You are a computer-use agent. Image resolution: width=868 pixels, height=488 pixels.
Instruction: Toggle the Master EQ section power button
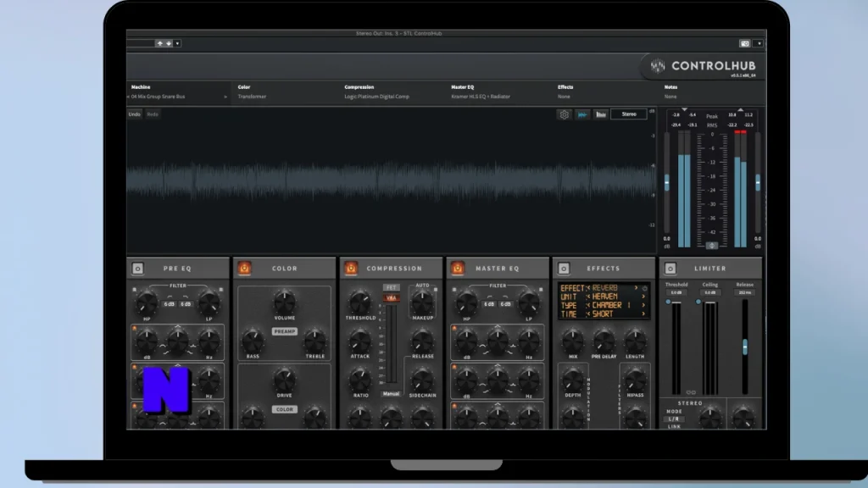pyautogui.click(x=457, y=269)
